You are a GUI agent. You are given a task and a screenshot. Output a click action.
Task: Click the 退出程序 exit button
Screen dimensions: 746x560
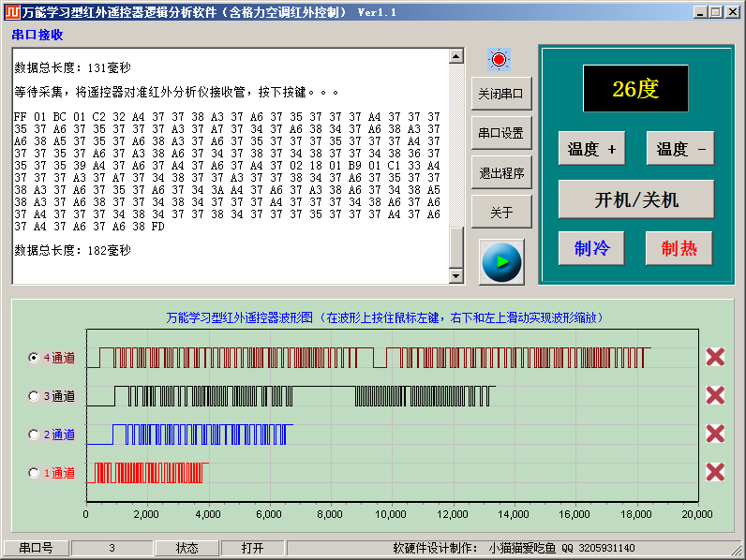point(501,172)
